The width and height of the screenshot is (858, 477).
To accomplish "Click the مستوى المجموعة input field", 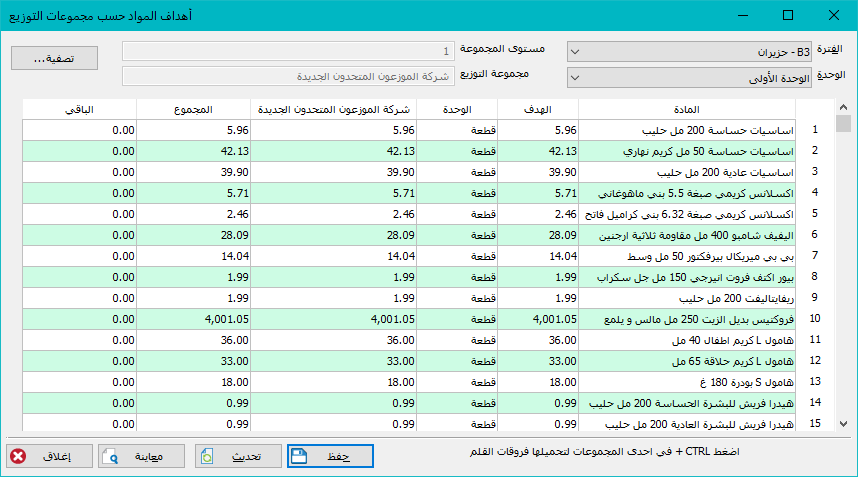I will point(288,51).
